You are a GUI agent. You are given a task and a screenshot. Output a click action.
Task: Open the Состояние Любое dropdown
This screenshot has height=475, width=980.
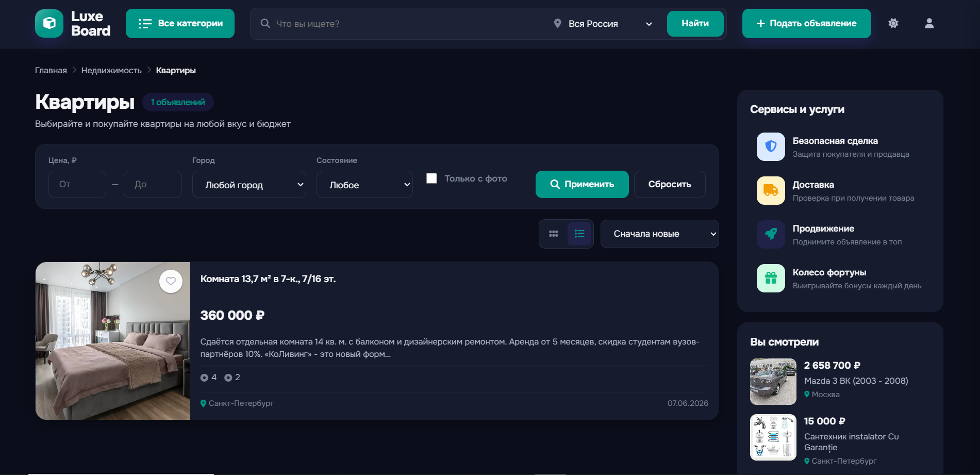pyautogui.click(x=364, y=185)
